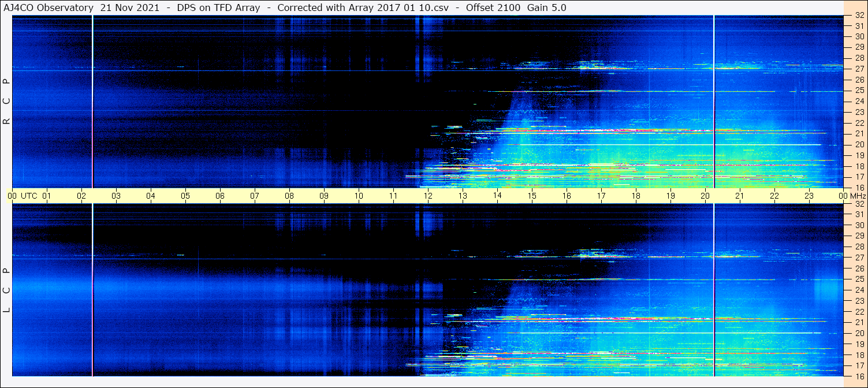This screenshot has width=868, height=388.
Task: Click the 12 hour label on UTC axis
Action: (x=428, y=196)
